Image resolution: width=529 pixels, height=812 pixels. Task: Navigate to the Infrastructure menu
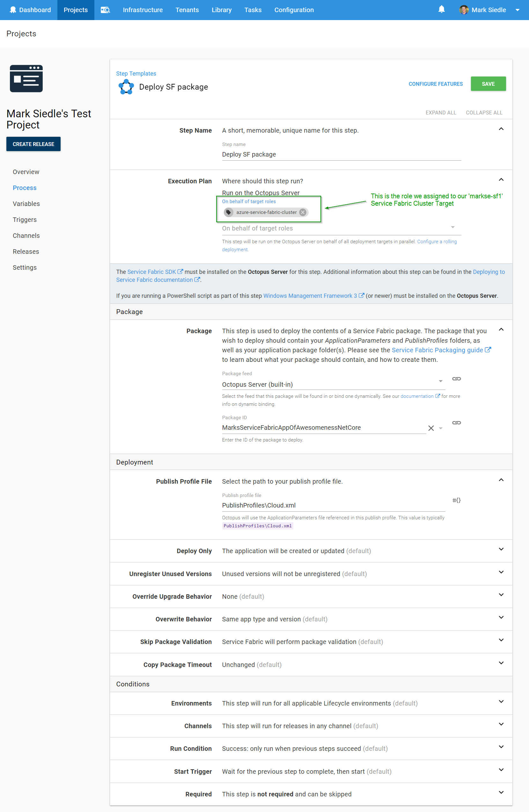pyautogui.click(x=143, y=10)
